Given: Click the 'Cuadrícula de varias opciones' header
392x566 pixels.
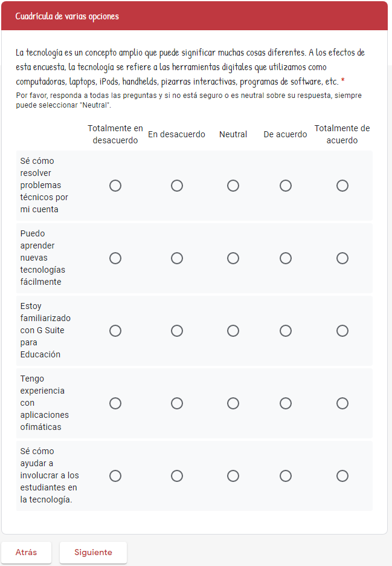Looking at the screenshot, I should pyautogui.click(x=67, y=16).
